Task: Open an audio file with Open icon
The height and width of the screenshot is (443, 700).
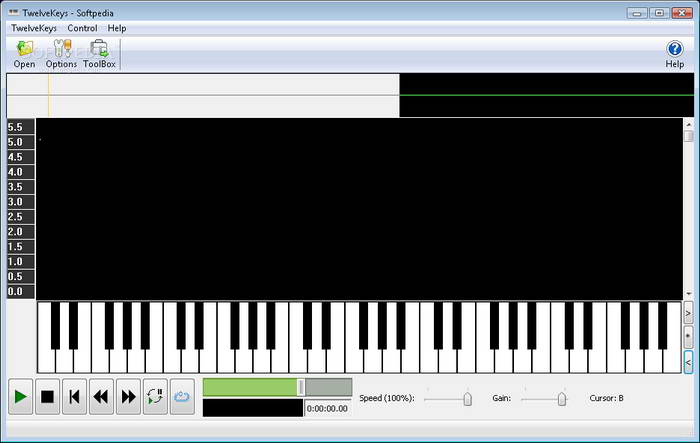Action: 24,54
